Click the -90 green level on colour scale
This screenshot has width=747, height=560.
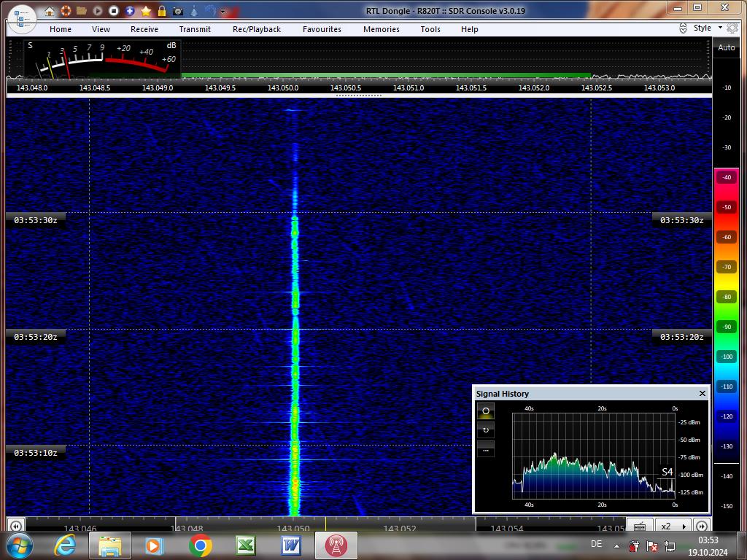pos(727,327)
